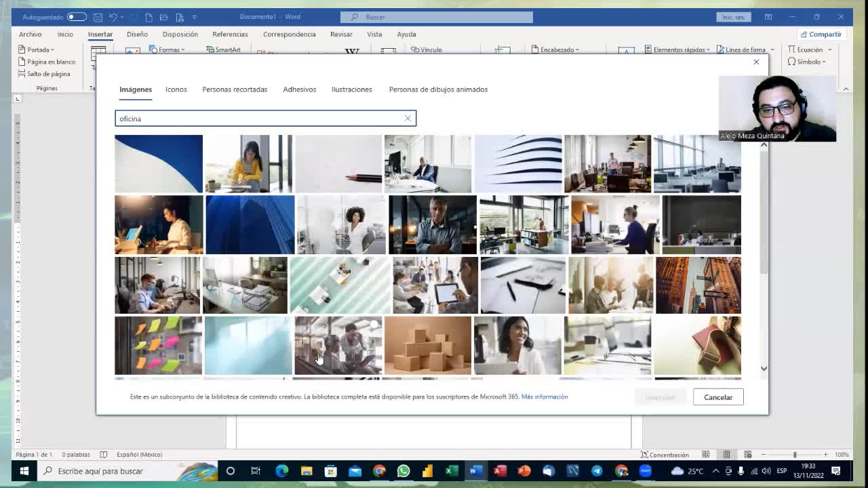This screenshot has width=868, height=488.
Task: Click the zoom slider in status bar
Action: 795,455
